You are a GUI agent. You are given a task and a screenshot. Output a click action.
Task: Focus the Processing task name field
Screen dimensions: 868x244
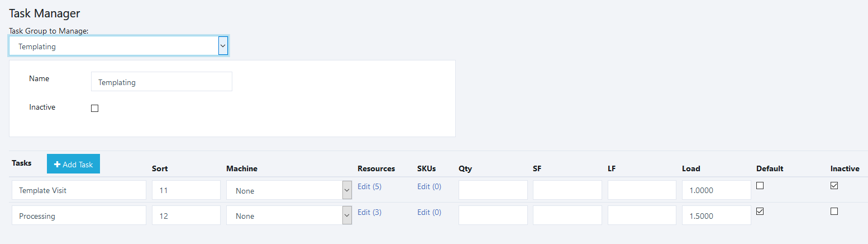(x=79, y=215)
